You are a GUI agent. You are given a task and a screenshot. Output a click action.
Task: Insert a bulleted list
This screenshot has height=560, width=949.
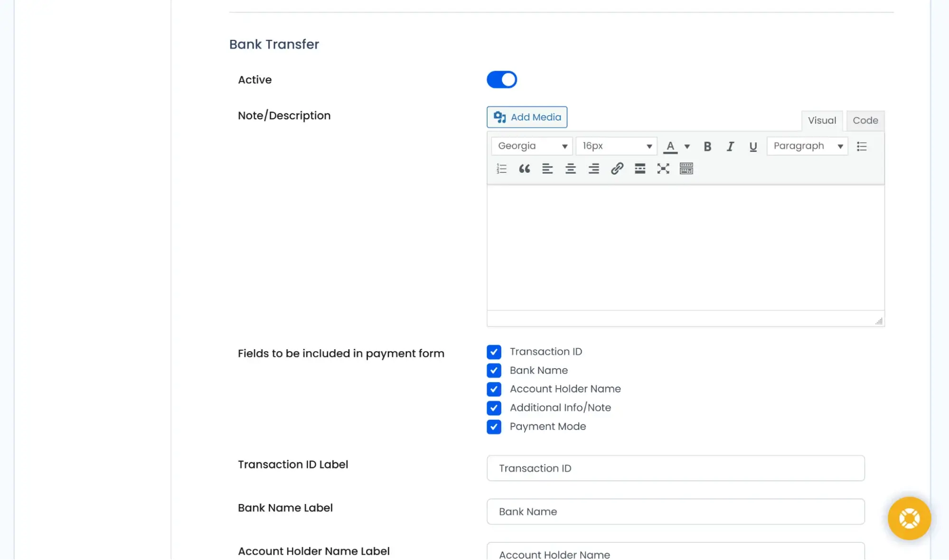pyautogui.click(x=861, y=146)
